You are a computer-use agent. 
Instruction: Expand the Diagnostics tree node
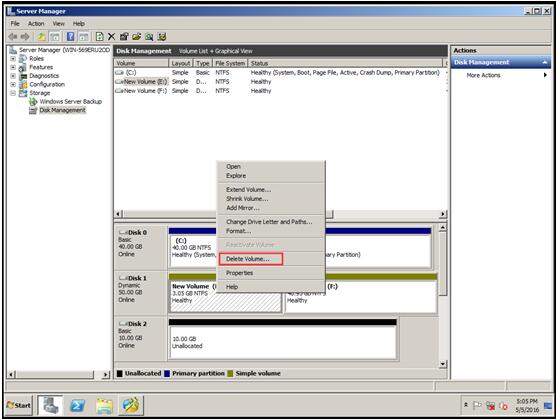click(13, 76)
